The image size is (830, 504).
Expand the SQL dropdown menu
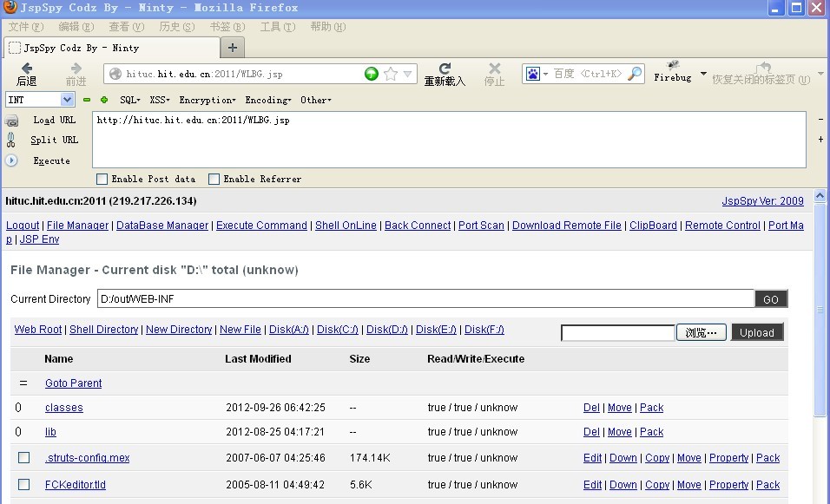pyautogui.click(x=129, y=100)
